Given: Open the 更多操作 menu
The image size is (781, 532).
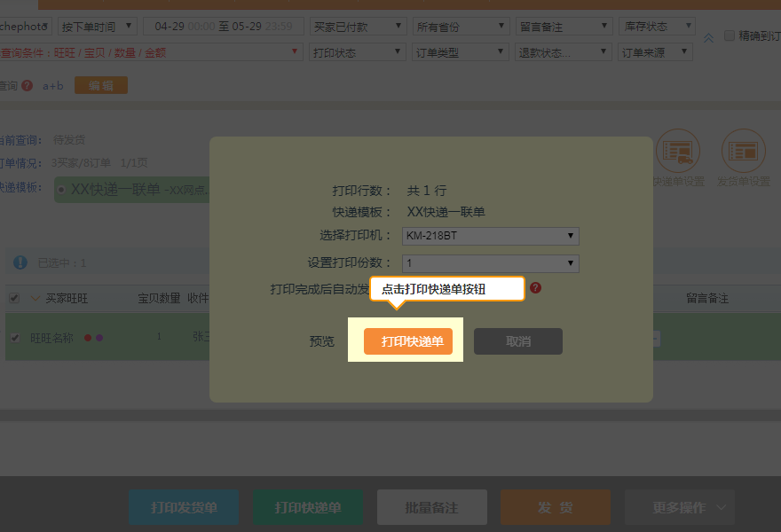Looking at the screenshot, I should [679, 507].
